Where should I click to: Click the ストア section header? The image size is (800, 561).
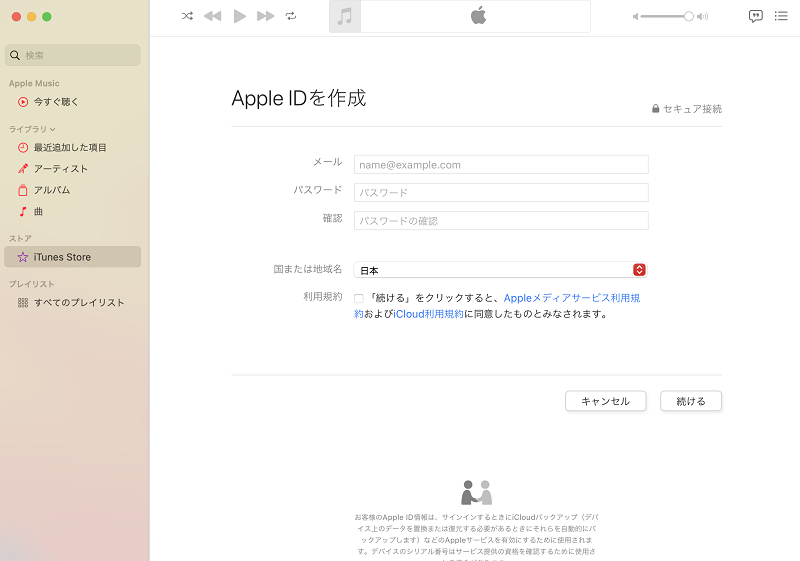coord(20,238)
